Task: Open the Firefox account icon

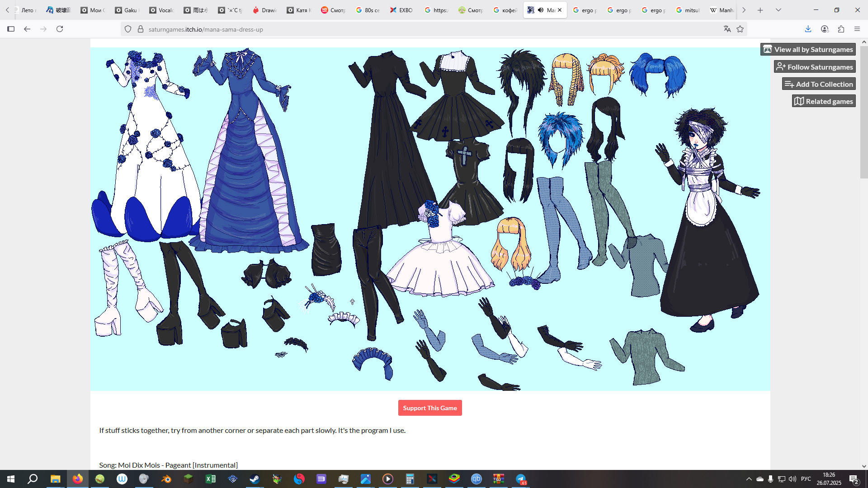Action: pos(825,29)
